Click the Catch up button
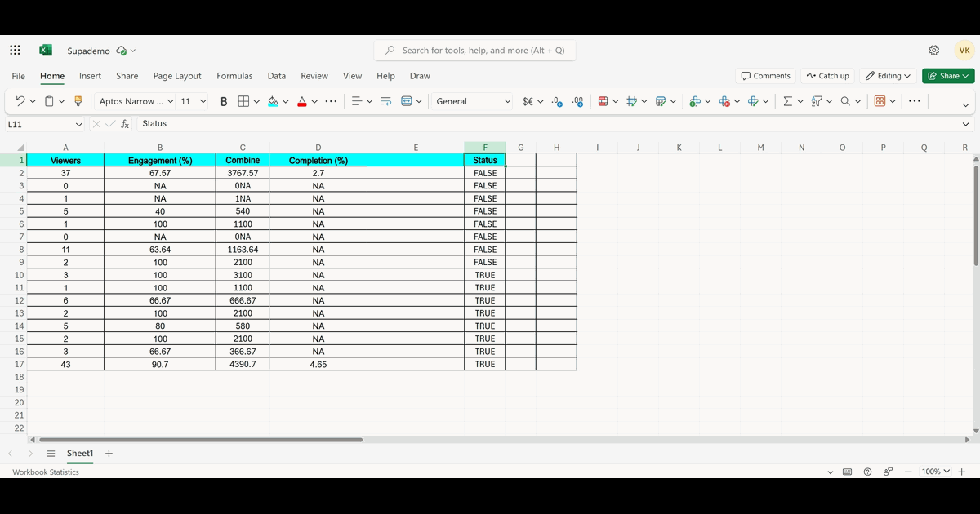 [x=828, y=76]
